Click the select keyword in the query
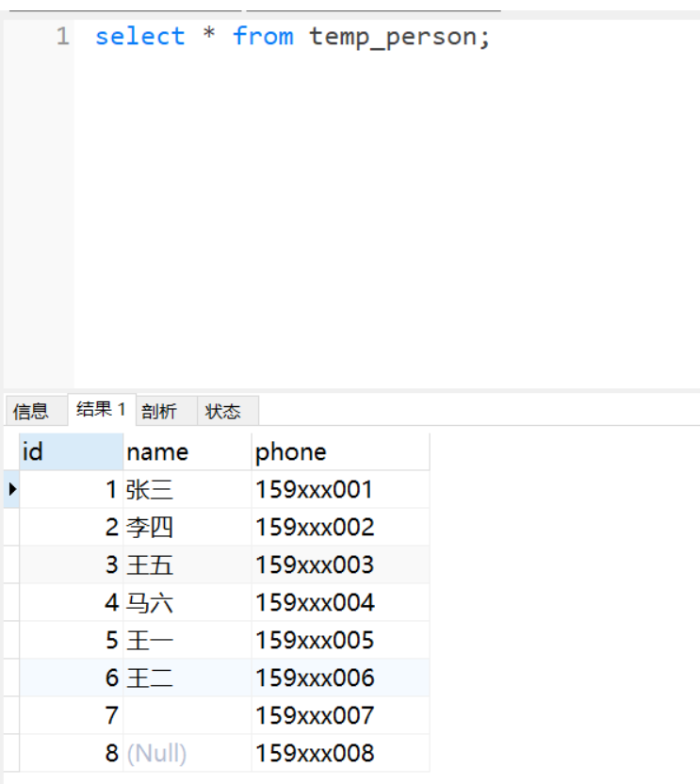The height and width of the screenshot is (784, 700). (x=140, y=37)
